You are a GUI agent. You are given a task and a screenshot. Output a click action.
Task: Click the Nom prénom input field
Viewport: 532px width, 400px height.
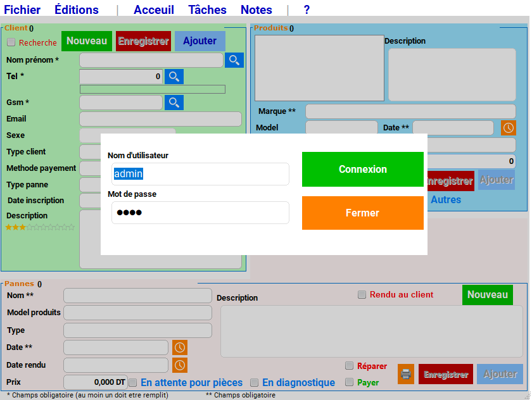(151, 60)
